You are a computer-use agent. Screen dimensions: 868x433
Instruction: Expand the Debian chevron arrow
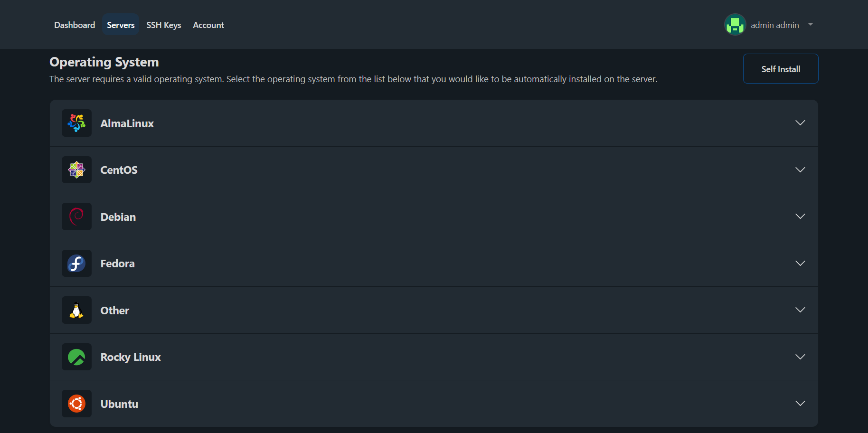pos(800,216)
